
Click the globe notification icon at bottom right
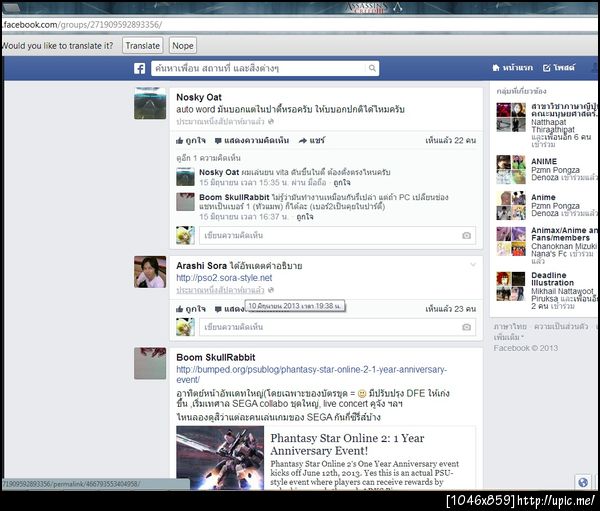coord(583,482)
